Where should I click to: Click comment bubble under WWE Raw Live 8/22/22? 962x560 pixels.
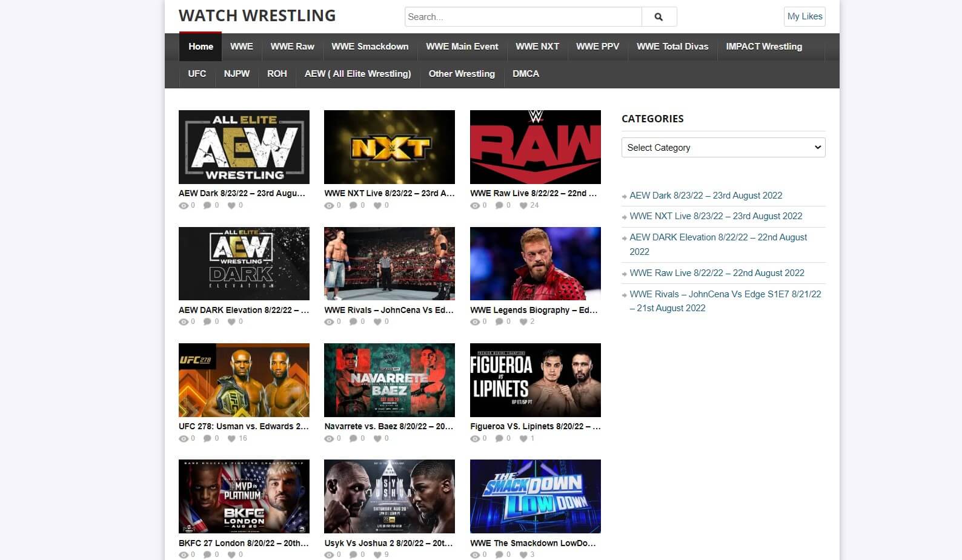pyautogui.click(x=499, y=206)
